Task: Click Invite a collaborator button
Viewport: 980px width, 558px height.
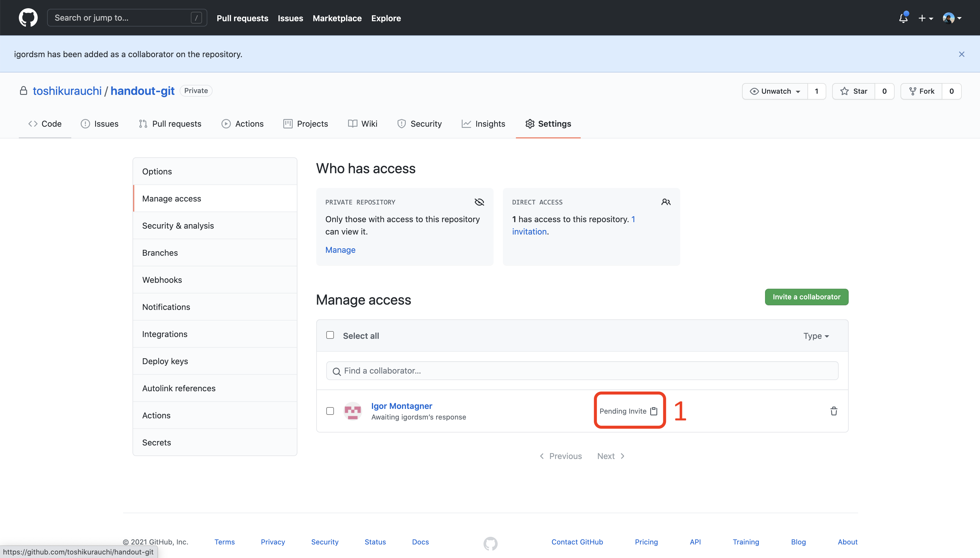Action: click(807, 297)
